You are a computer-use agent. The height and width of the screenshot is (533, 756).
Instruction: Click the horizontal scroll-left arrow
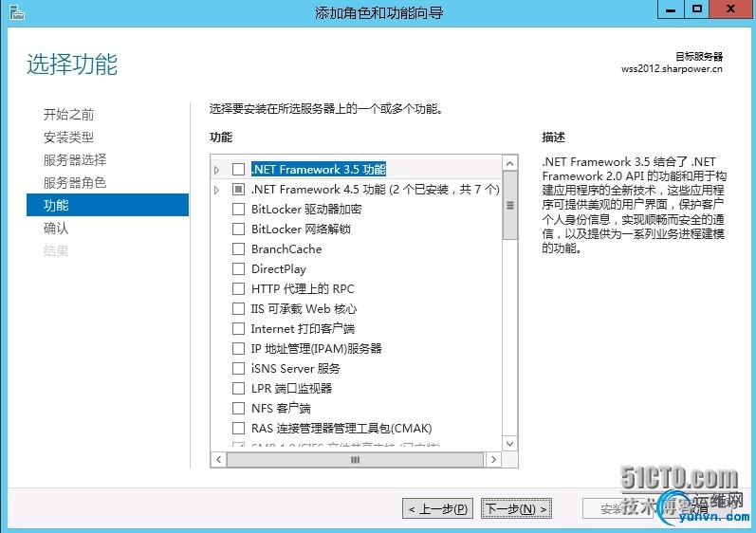click(x=219, y=460)
